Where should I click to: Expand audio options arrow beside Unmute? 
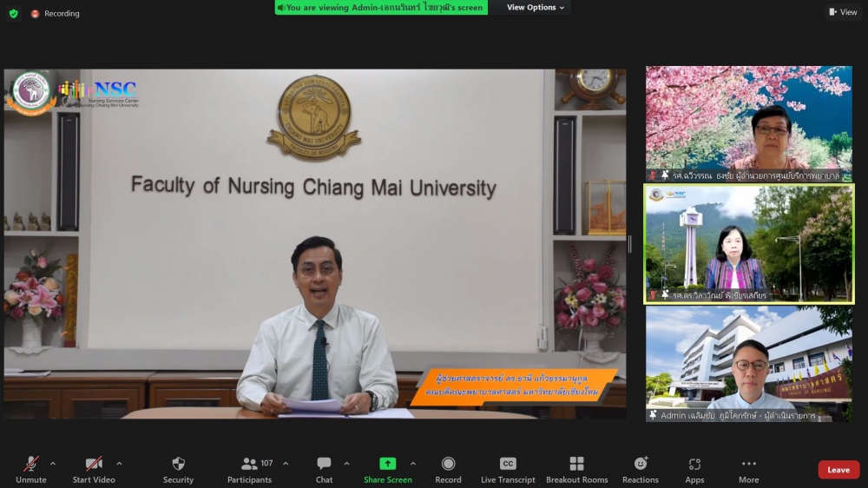[x=52, y=464]
